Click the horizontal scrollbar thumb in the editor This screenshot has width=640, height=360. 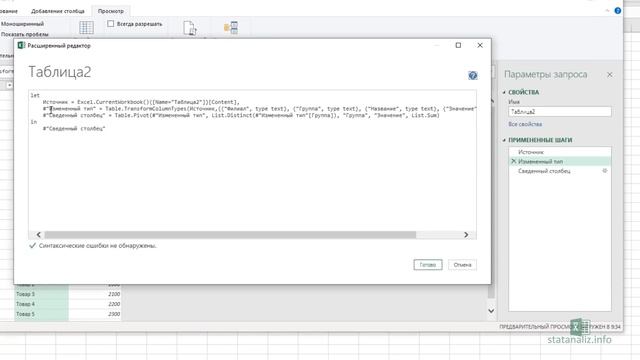tap(230, 235)
